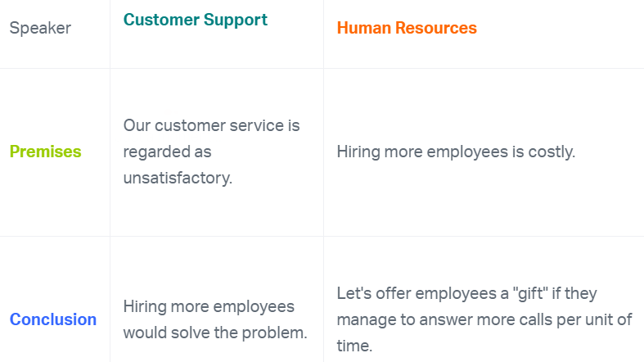Click the phrase "regarded as"
The image size is (644, 362).
pos(167,152)
